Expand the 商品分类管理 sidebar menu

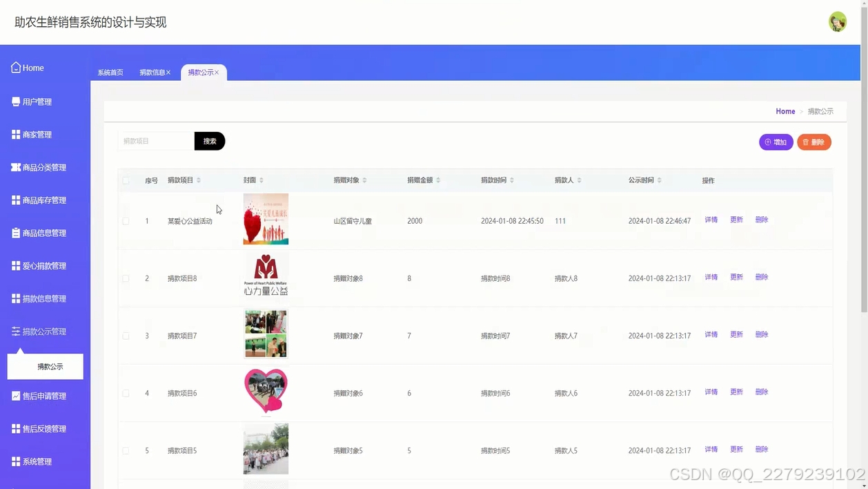coord(45,167)
